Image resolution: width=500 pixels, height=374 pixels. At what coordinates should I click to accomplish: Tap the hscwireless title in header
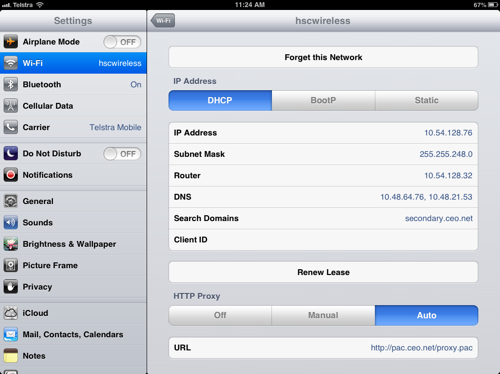[x=323, y=21]
